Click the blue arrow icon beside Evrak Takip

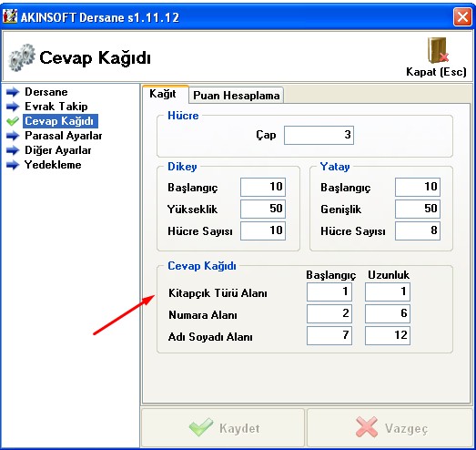coord(13,107)
